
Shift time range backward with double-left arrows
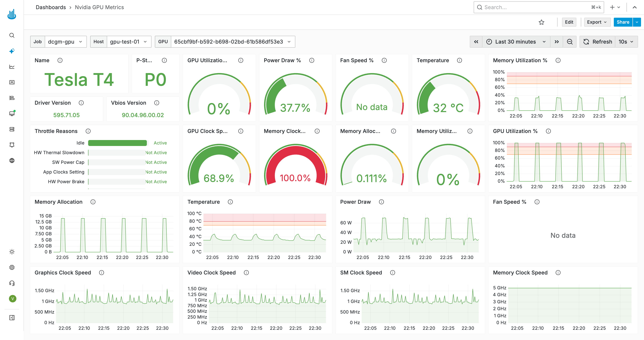click(x=476, y=42)
